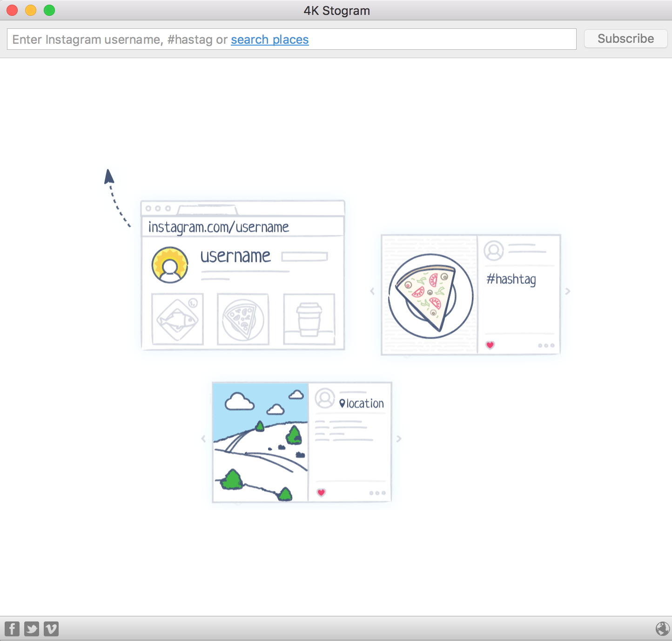Click the Subscribe button
Viewport: 672px width, 641px height.
coord(625,39)
